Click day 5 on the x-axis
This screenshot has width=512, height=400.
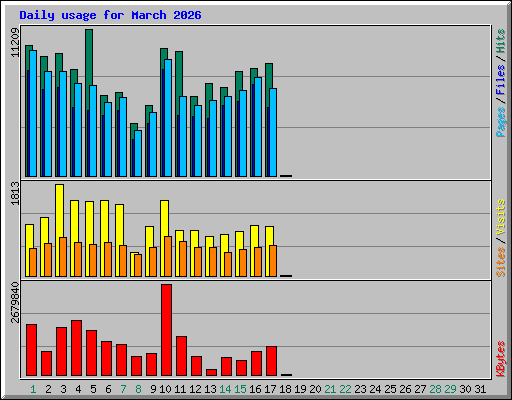[x=93, y=389]
